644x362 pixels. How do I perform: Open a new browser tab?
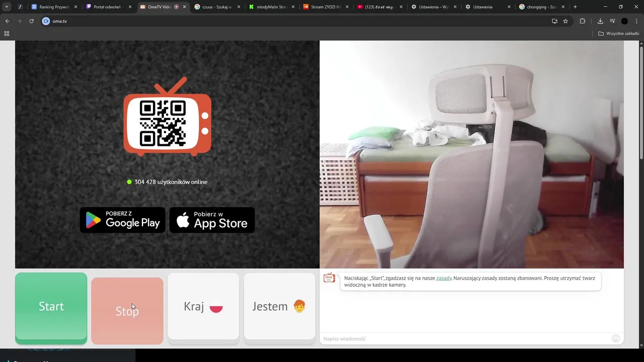coord(575,7)
